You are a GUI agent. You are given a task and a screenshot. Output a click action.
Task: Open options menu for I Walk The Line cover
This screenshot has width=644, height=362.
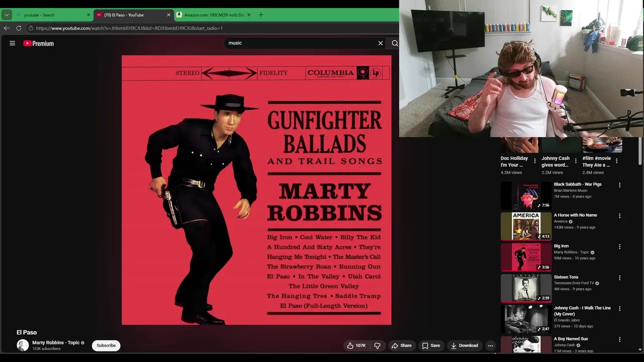click(x=619, y=309)
